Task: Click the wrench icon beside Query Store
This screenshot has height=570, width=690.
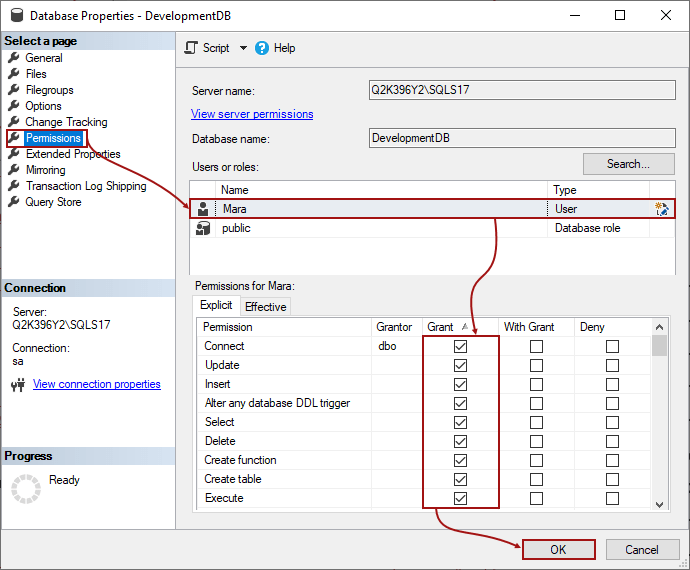Action: tap(14, 202)
